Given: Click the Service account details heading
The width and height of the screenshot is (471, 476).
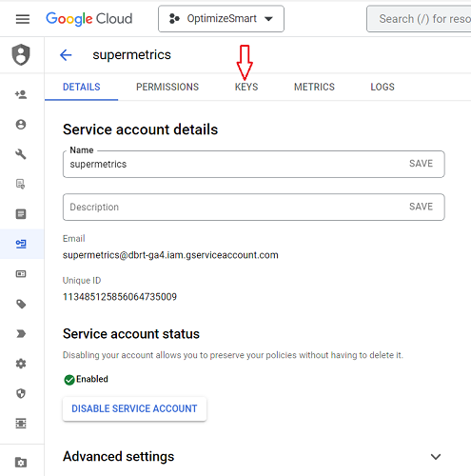Looking at the screenshot, I should click(x=141, y=129).
